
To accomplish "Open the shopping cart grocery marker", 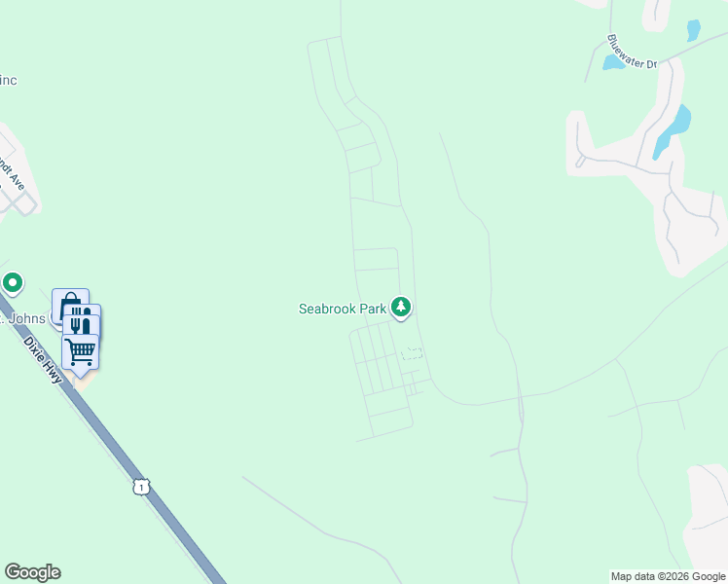I will [81, 353].
